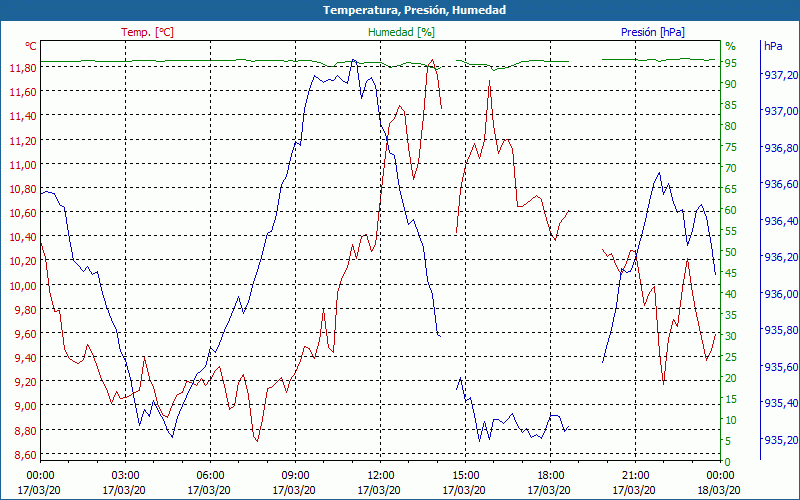
Task: Click the 11,20 temperature axis value
Action: point(22,140)
